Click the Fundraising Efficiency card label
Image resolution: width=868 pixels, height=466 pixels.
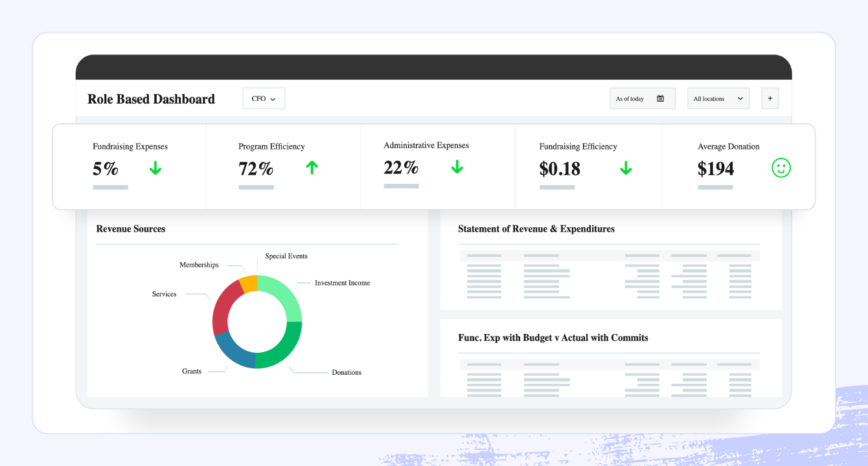coord(578,147)
